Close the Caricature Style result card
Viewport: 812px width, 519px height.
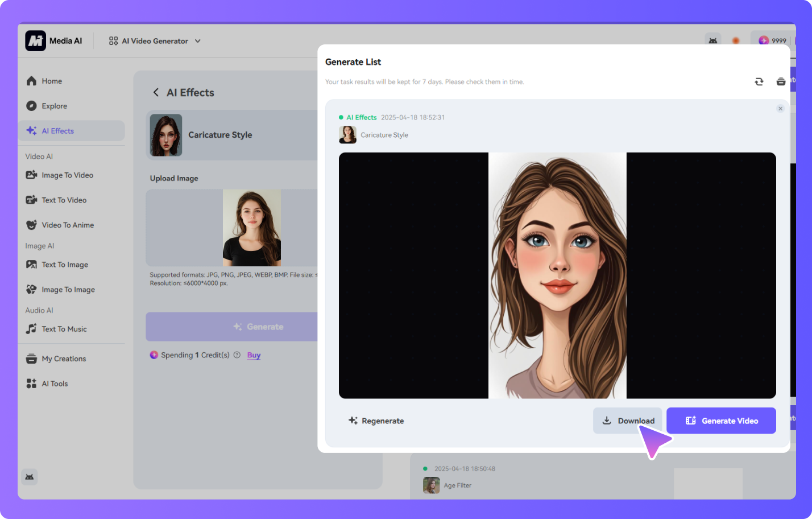coord(780,109)
